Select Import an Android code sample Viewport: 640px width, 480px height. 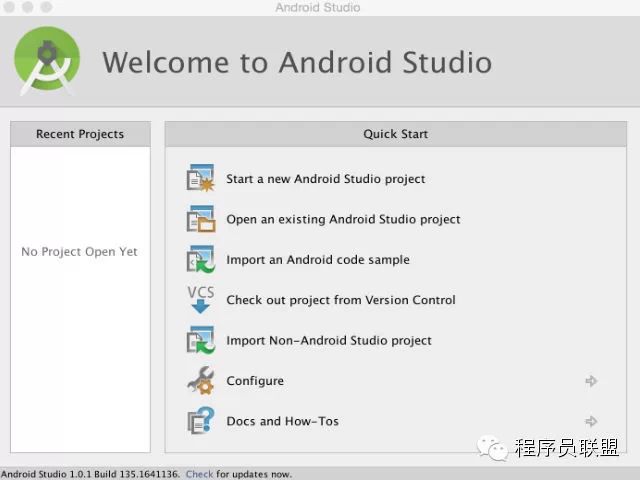[x=318, y=260]
